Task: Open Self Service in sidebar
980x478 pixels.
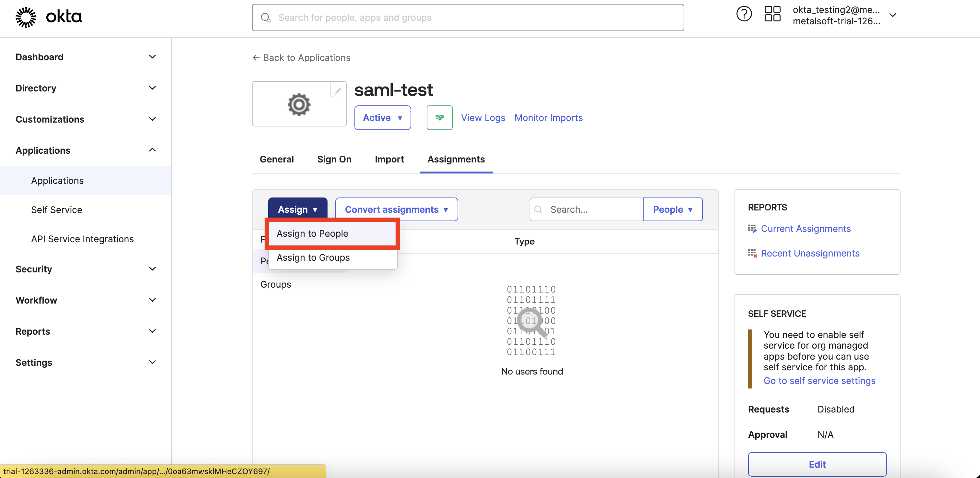Action: click(x=86, y=210)
